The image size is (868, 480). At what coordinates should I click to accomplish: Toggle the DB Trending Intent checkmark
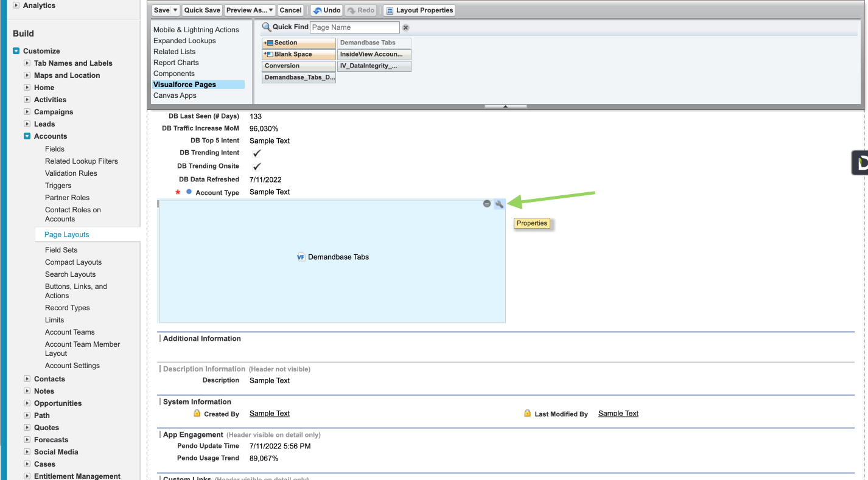(x=256, y=153)
